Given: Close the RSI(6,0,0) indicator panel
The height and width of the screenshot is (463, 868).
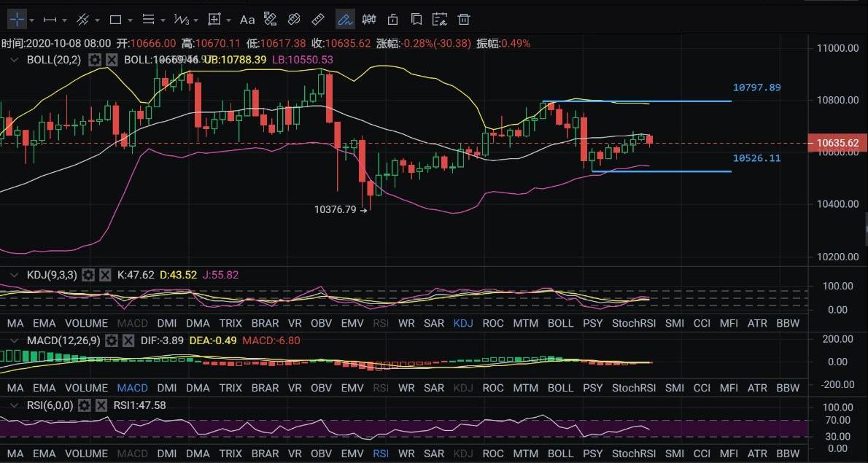Looking at the screenshot, I should (101, 405).
